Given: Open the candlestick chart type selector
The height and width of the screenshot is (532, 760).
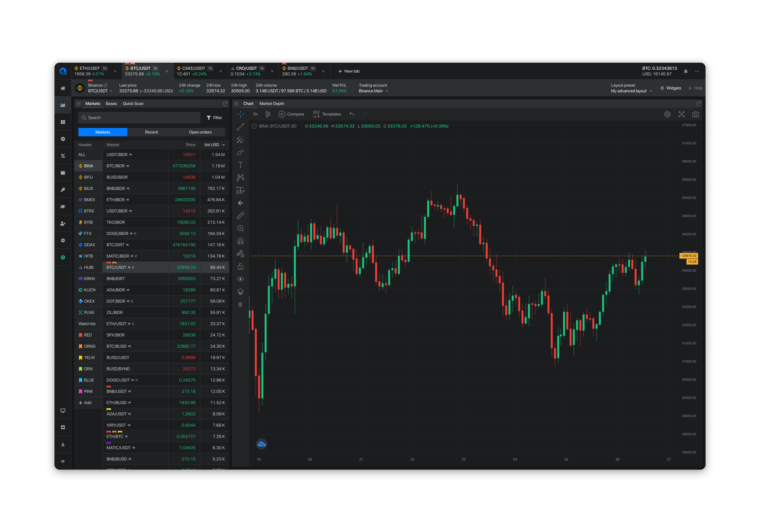Looking at the screenshot, I should tap(268, 114).
